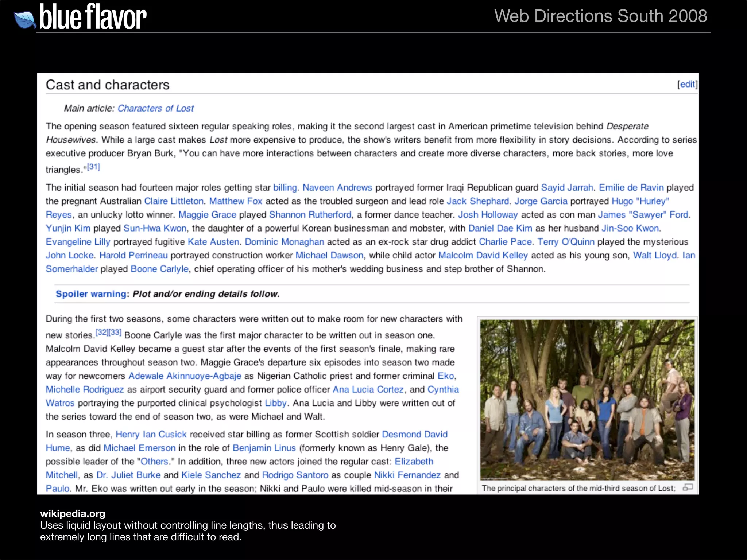Image resolution: width=747 pixels, height=560 pixels.
Task: Click the edit link for Cast section
Action: tap(687, 84)
